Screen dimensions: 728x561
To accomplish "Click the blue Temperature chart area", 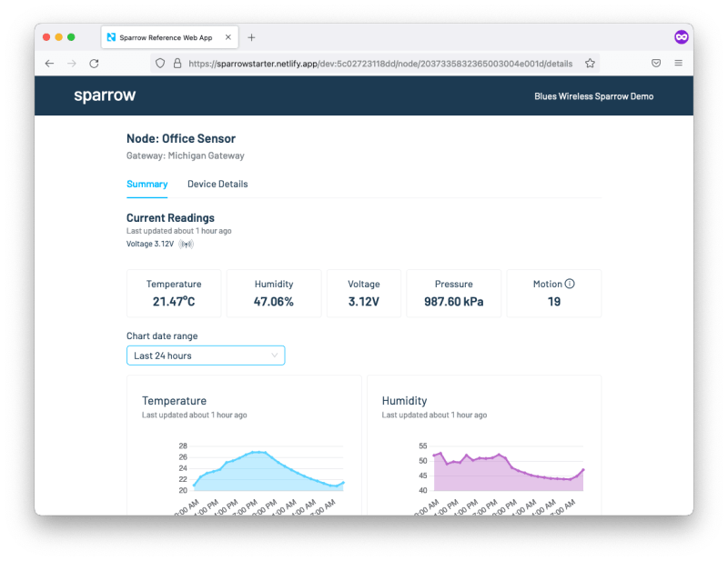I will (x=268, y=471).
